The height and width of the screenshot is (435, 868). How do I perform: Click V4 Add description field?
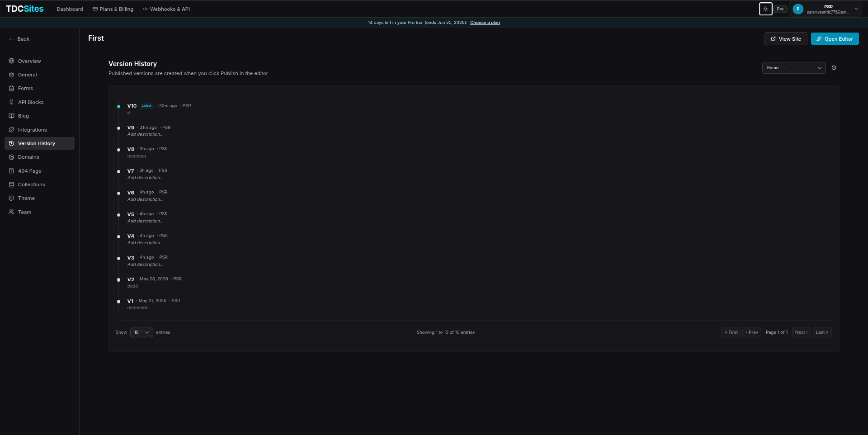coord(146,243)
